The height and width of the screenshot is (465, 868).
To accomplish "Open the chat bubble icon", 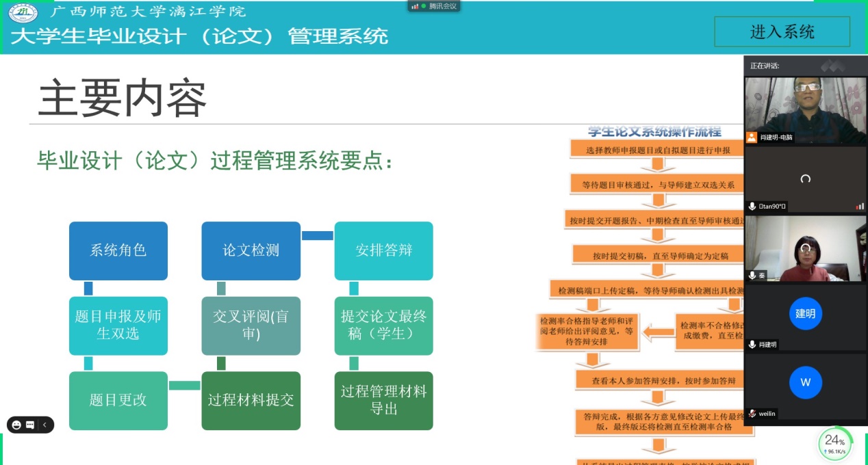I will pos(30,425).
